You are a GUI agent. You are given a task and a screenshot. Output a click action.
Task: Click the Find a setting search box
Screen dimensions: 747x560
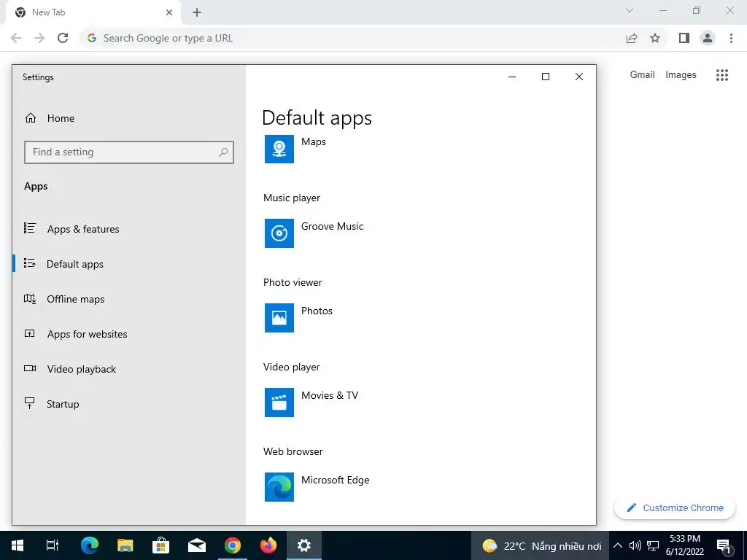point(129,152)
